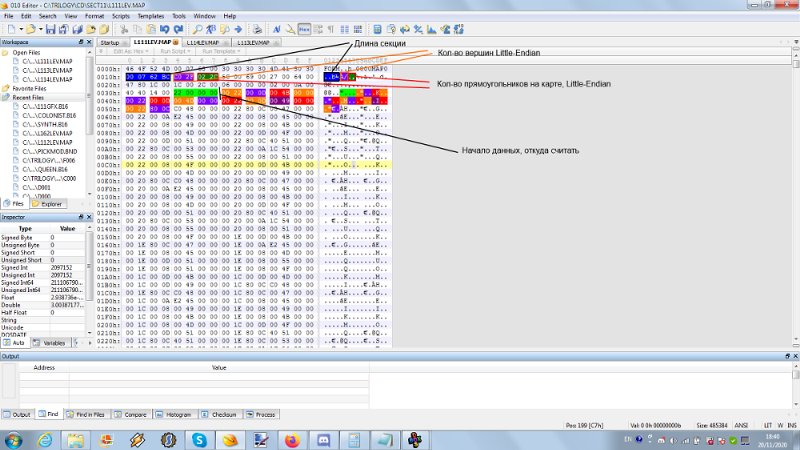Open Firefox from the taskbar
This screenshot has width=800, height=450.
coord(292,440)
